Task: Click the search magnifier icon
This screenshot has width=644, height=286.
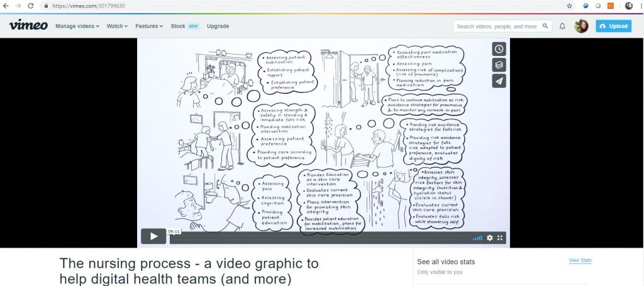Action: [545, 26]
